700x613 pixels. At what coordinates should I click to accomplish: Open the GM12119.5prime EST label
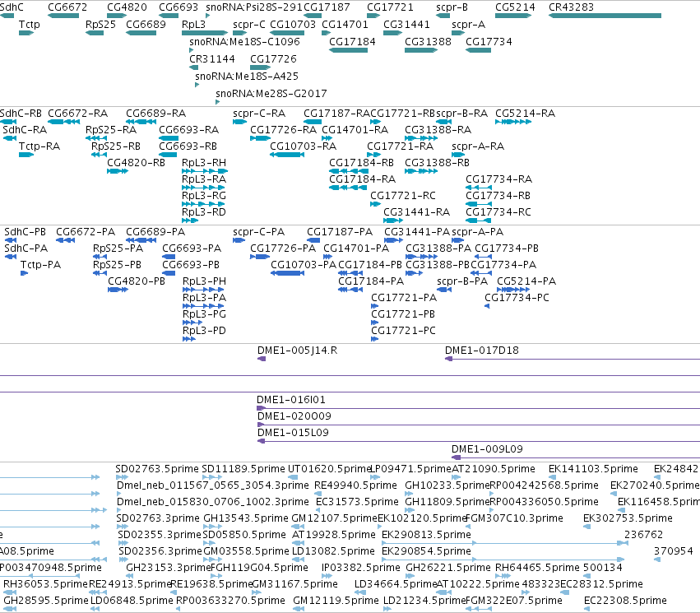pos(336,601)
